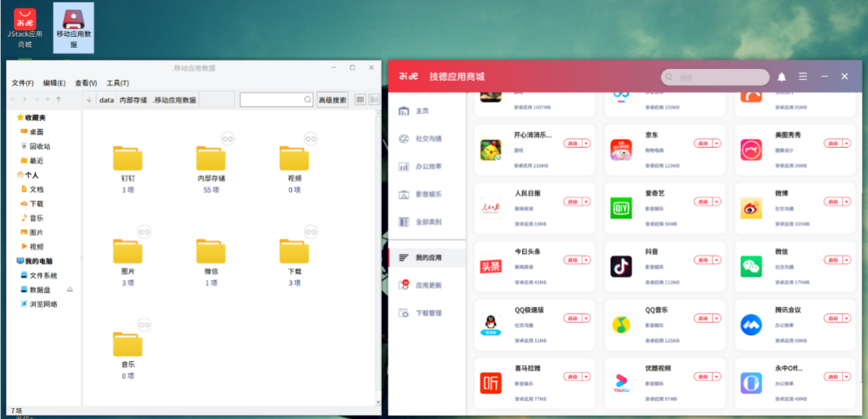This screenshot has height=419, width=868.
Task: Click 爱奇艺 app icon
Action: pos(621,208)
